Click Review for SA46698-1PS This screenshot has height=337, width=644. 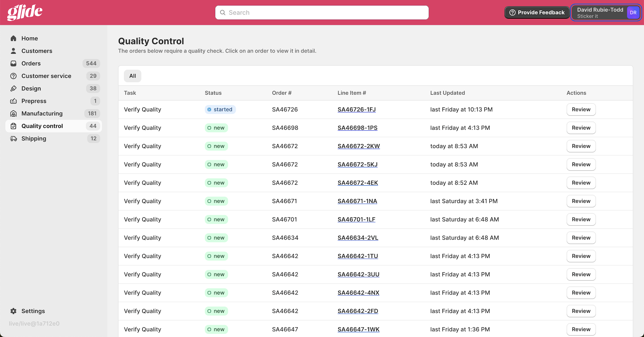coord(581,128)
